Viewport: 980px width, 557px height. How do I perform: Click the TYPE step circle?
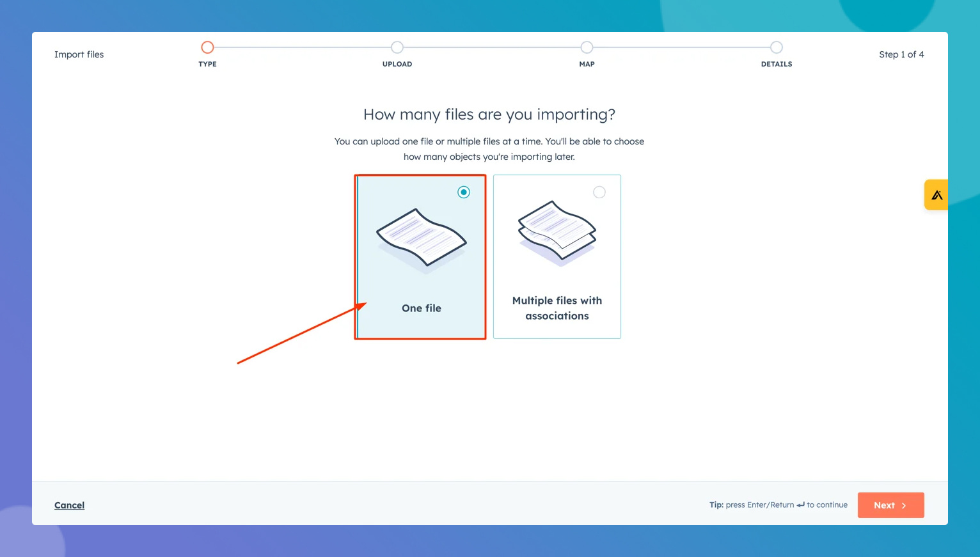coord(207,47)
